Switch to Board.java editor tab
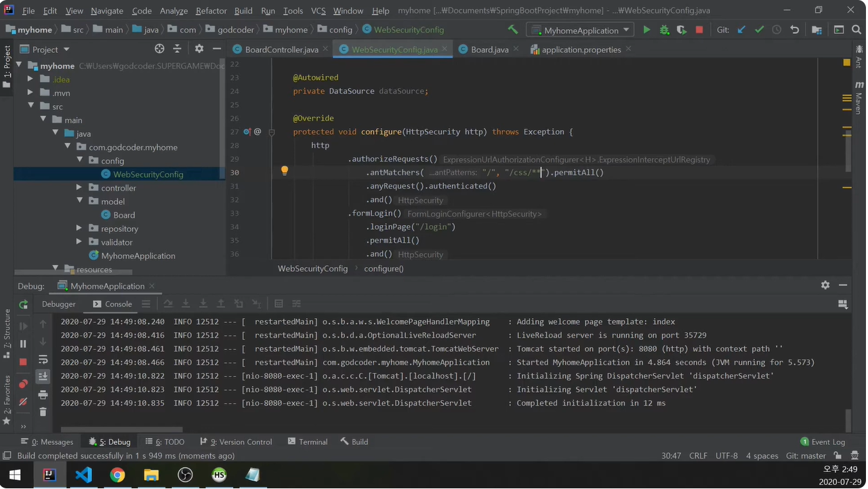The image size is (868, 489). click(x=489, y=50)
